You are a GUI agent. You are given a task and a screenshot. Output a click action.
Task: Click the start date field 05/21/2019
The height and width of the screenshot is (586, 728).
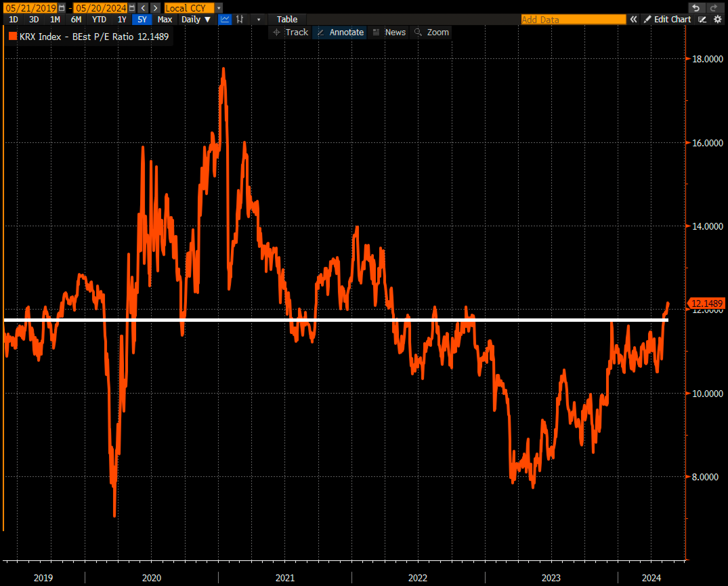click(x=31, y=8)
